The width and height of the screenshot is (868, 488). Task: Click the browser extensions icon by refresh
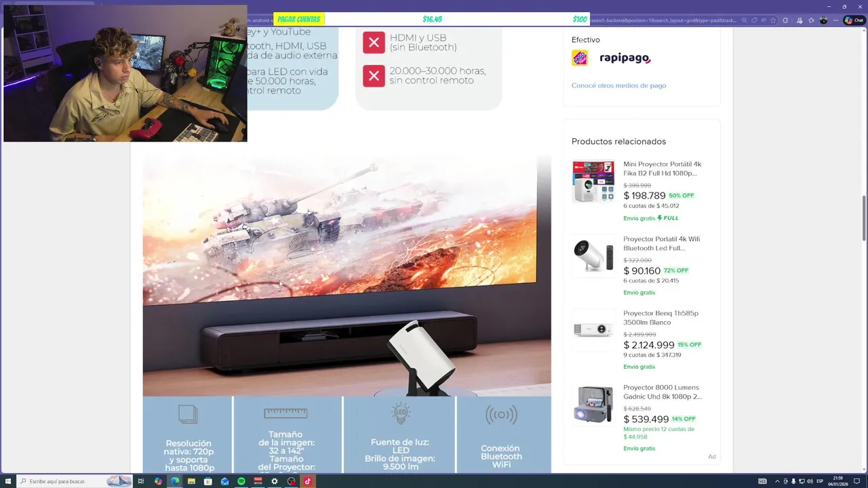point(785,20)
